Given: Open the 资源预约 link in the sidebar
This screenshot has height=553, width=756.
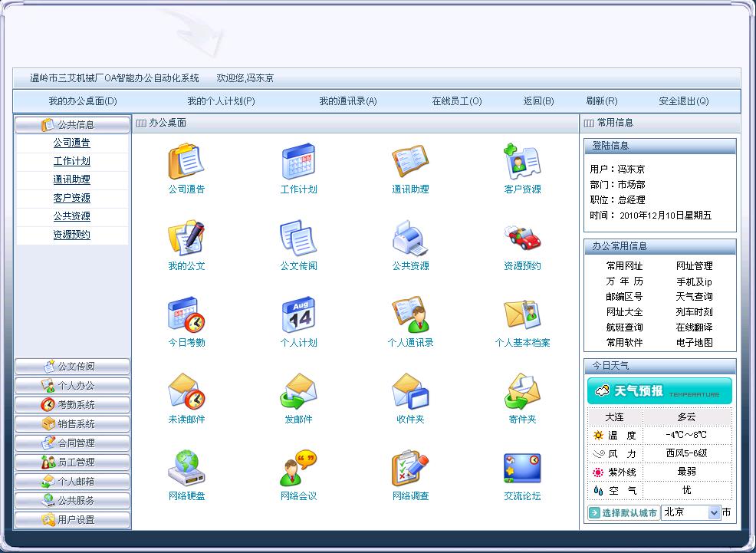Looking at the screenshot, I should point(72,235).
